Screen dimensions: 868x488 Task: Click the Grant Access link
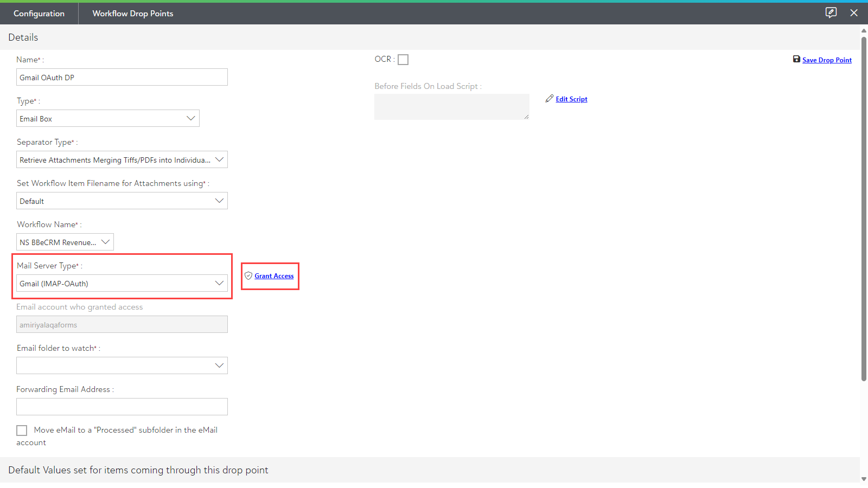[274, 276]
